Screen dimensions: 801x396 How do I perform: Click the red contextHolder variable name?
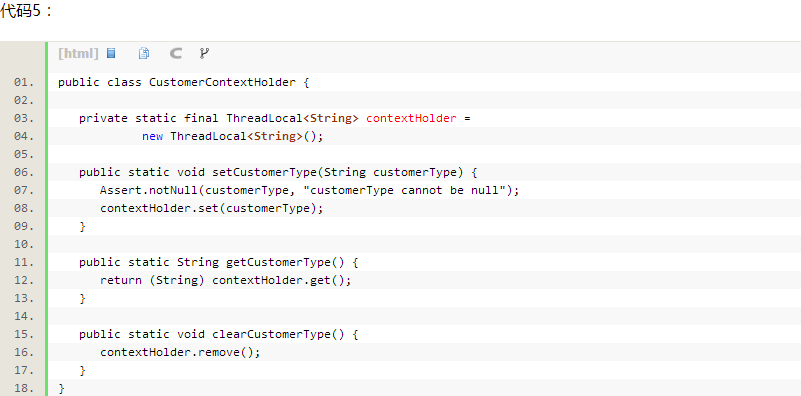(x=411, y=119)
